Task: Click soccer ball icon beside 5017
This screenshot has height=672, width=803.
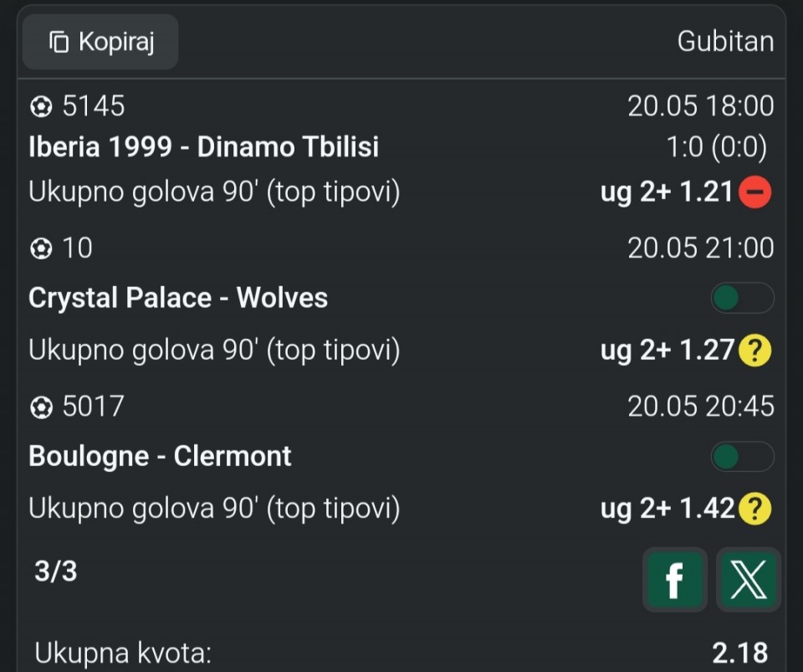Action: 41,408
